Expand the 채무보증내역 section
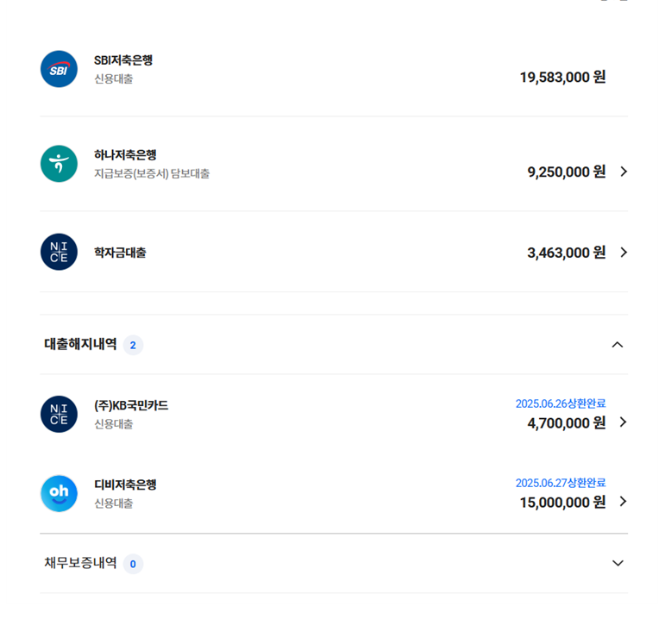This screenshot has height=644, width=665. click(617, 563)
